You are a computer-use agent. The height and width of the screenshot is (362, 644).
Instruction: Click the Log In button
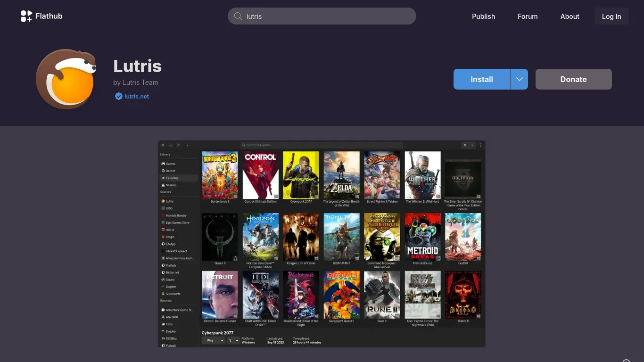(611, 16)
